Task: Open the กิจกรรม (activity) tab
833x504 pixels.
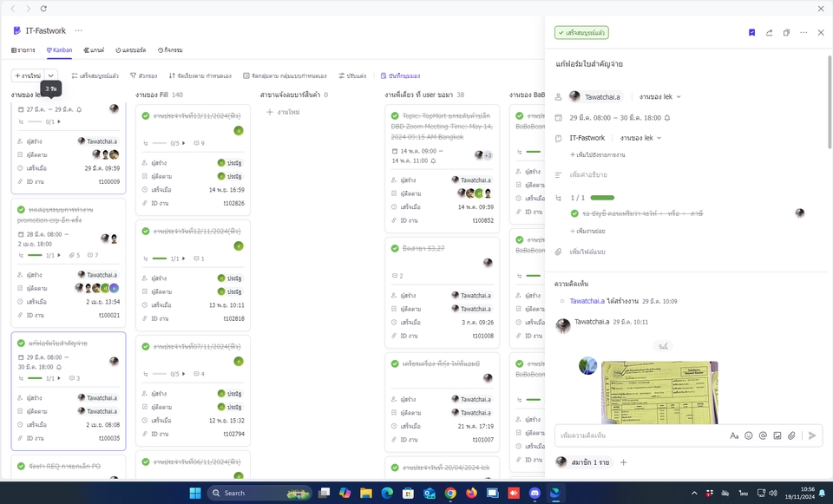Action: (x=170, y=50)
